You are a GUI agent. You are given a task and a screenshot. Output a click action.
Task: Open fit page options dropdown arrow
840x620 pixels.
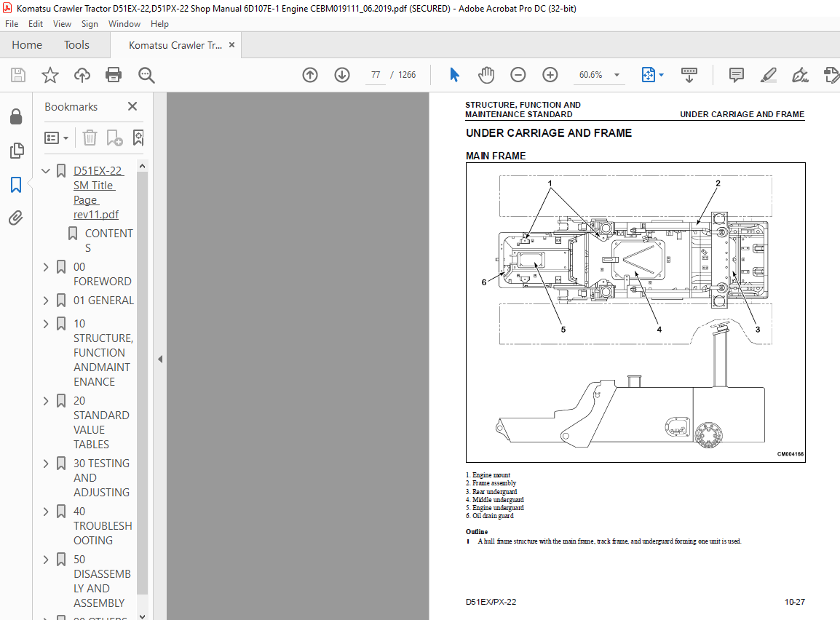(x=661, y=75)
